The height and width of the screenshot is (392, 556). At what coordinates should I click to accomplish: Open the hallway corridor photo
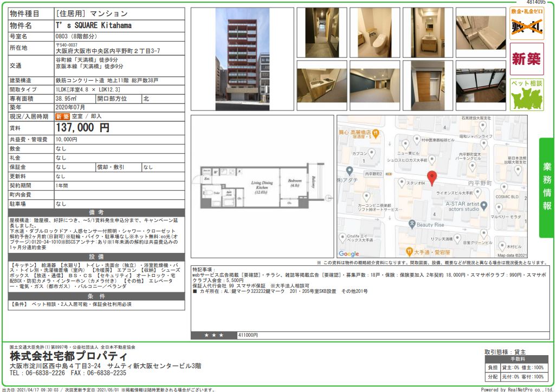[x=322, y=32]
